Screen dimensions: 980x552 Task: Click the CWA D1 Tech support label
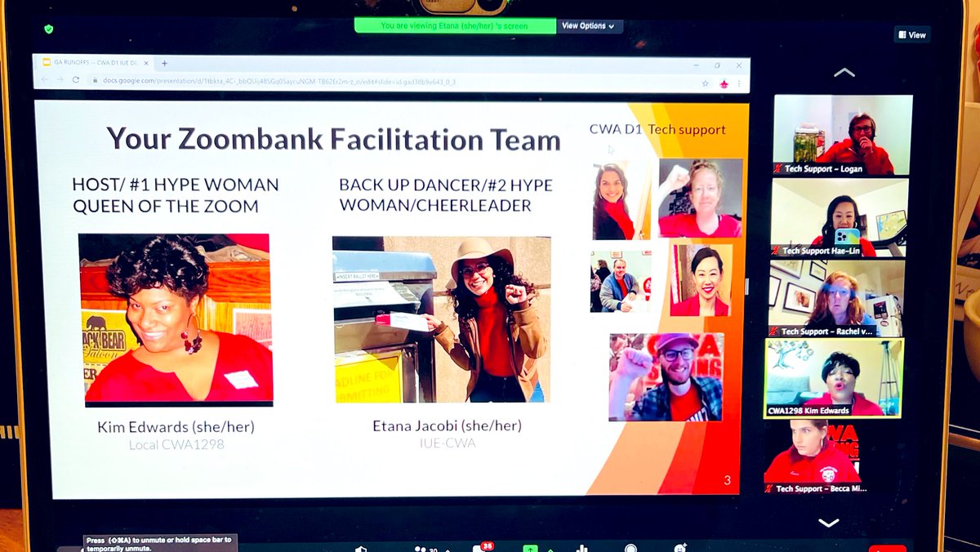coord(657,129)
